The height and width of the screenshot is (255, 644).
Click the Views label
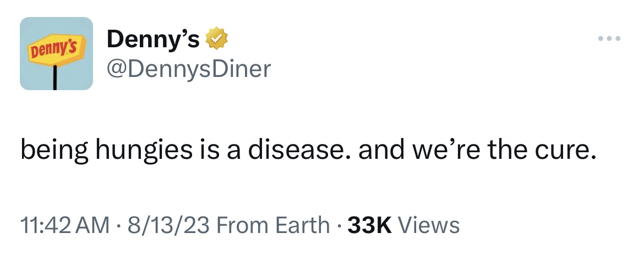point(428,225)
